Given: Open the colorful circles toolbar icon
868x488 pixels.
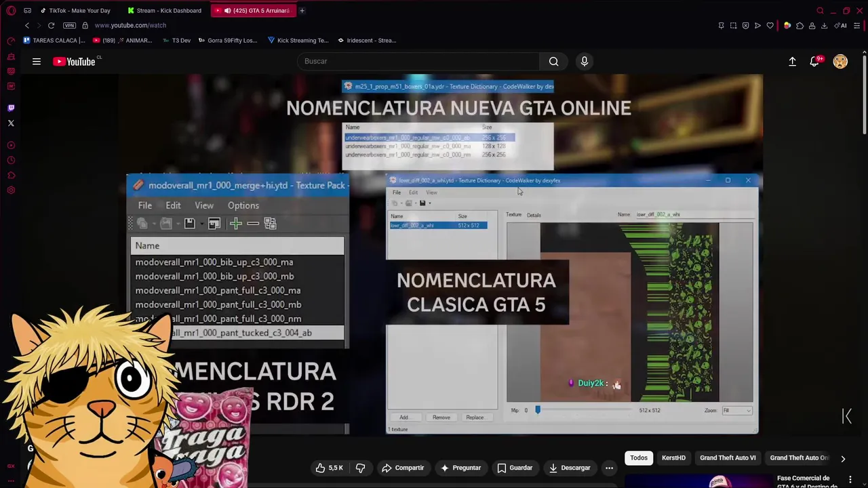Looking at the screenshot, I should pos(787,26).
